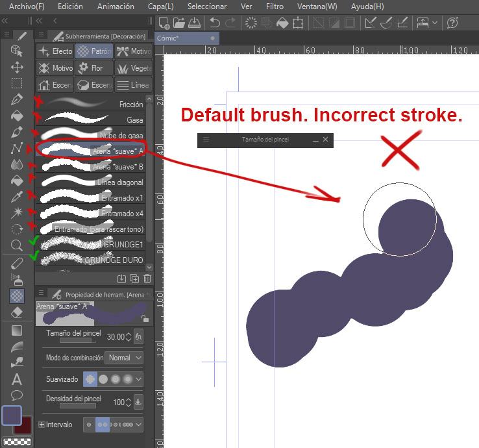Open Archivo(F) menu
The height and width of the screenshot is (448, 479).
click(27, 6)
